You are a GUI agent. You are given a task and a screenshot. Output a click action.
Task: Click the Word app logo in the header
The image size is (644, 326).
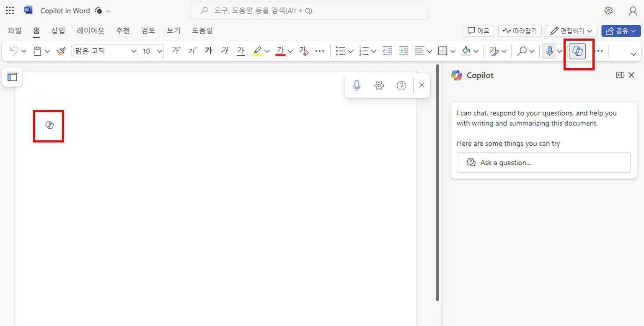(28, 10)
